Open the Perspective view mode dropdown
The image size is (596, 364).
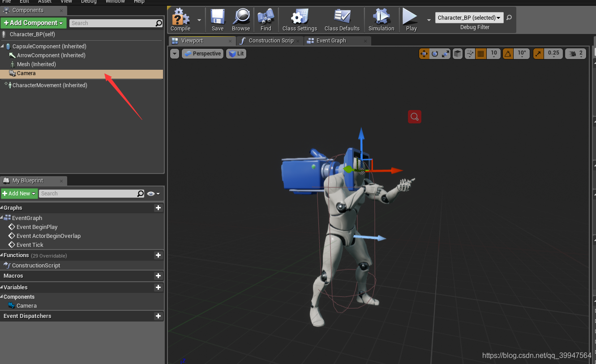coord(202,54)
